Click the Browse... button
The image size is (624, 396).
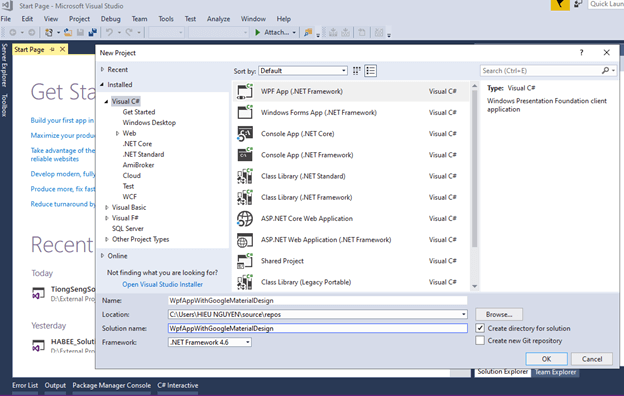click(x=499, y=314)
